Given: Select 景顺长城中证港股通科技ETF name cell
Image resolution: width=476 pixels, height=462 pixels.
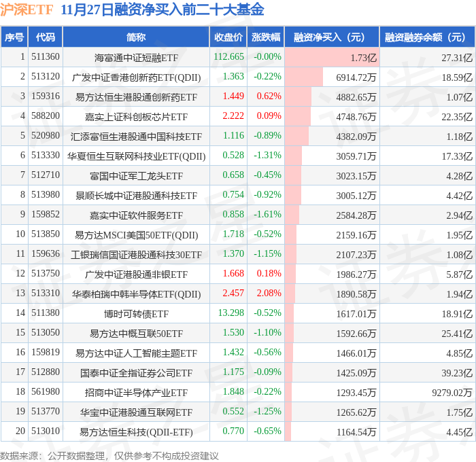Looking at the screenshot, I should coord(136,196).
